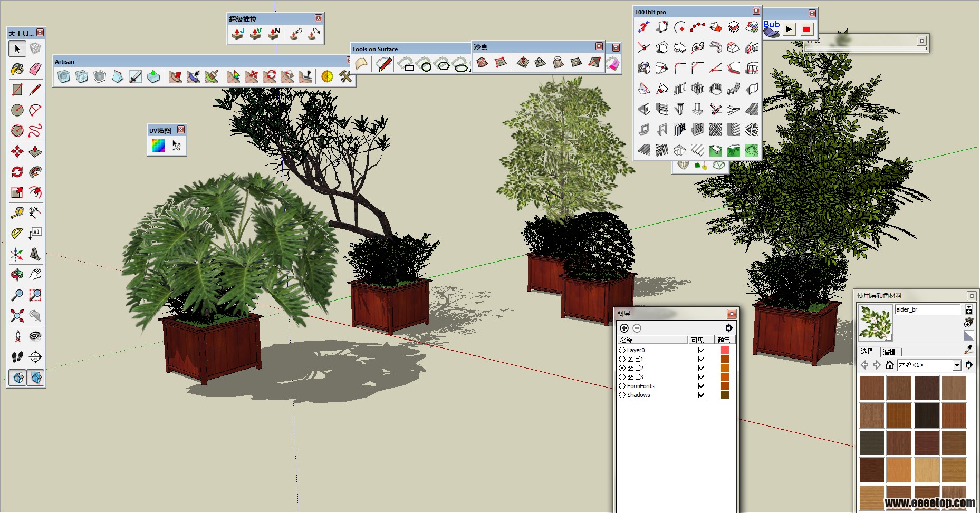Click the Look Around eye tool
This screenshot has height=513, width=980.
click(35, 336)
